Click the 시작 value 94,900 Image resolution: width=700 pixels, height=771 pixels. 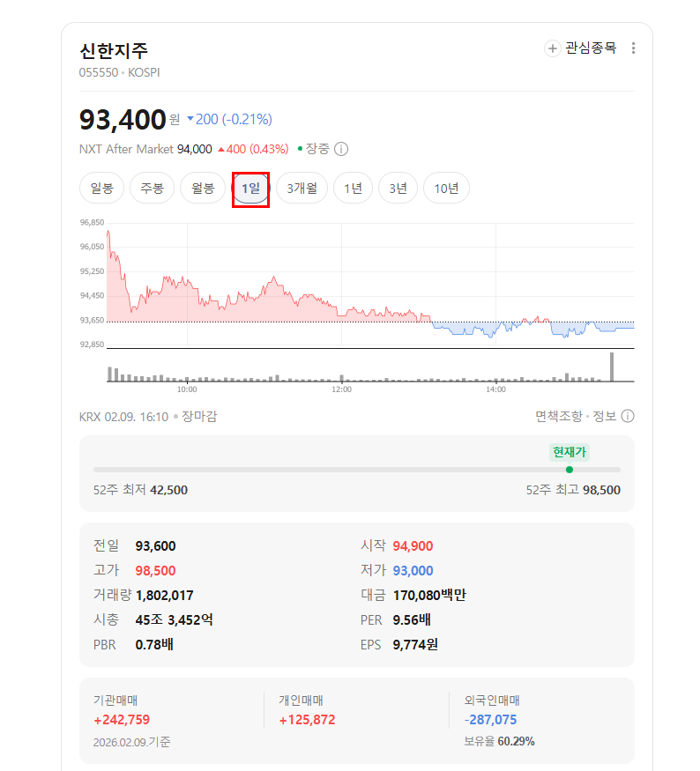pyautogui.click(x=413, y=546)
